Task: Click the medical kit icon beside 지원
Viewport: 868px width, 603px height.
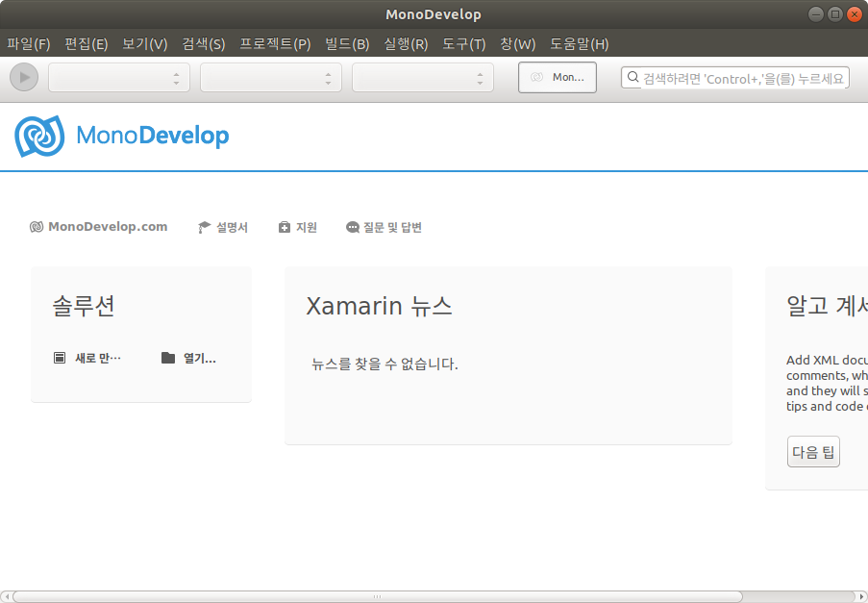Action: pyautogui.click(x=284, y=227)
